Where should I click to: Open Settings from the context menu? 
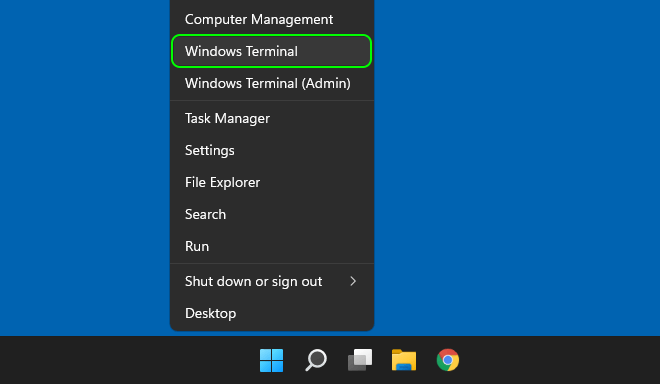coord(272,150)
